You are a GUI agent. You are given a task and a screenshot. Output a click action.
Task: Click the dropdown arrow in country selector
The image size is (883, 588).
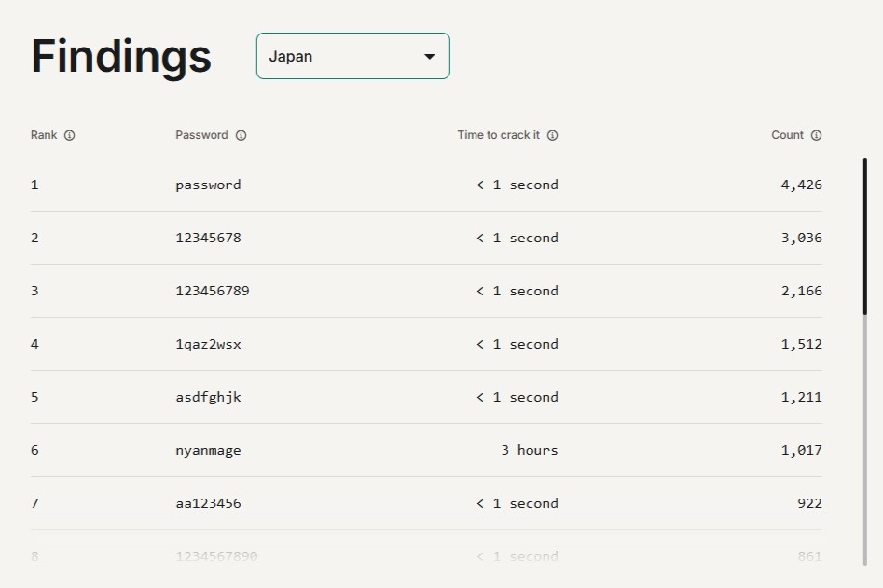430,56
